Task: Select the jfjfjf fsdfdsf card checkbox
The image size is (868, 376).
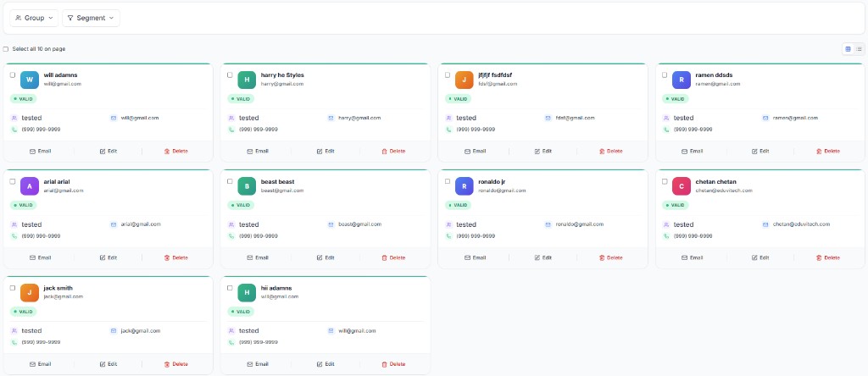Action: click(x=448, y=75)
